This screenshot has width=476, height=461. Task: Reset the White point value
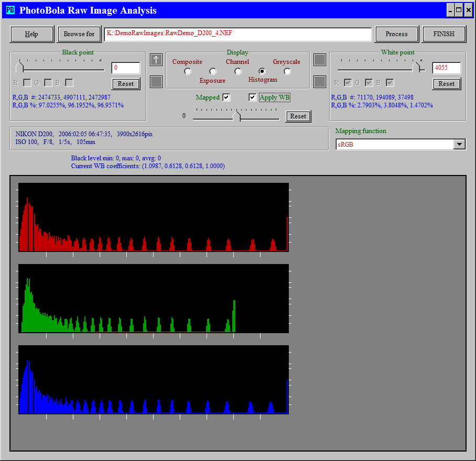click(447, 84)
